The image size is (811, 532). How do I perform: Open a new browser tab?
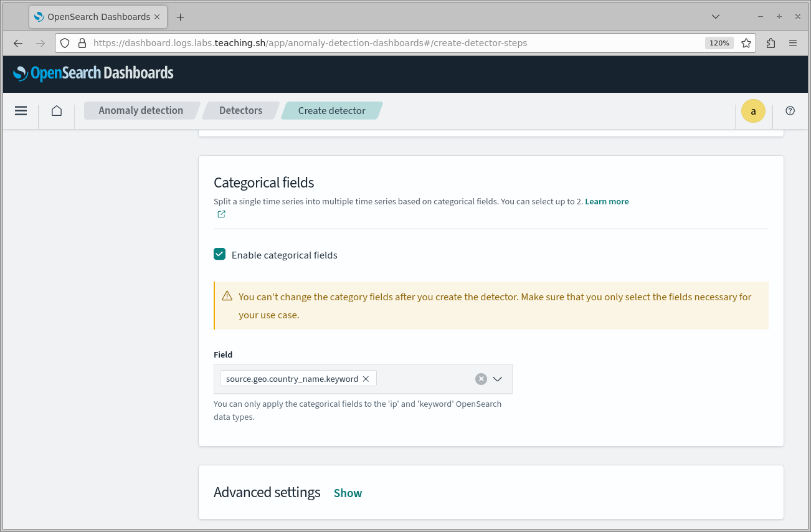(181, 17)
